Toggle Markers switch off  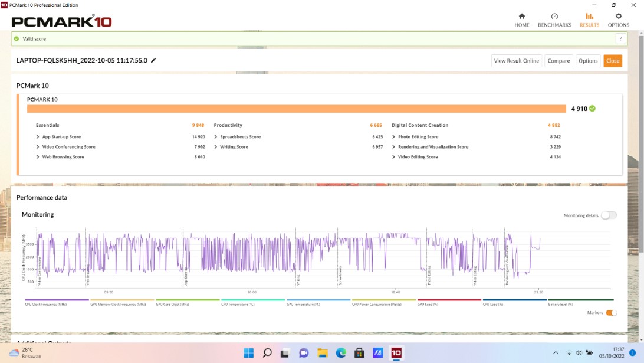point(612,313)
